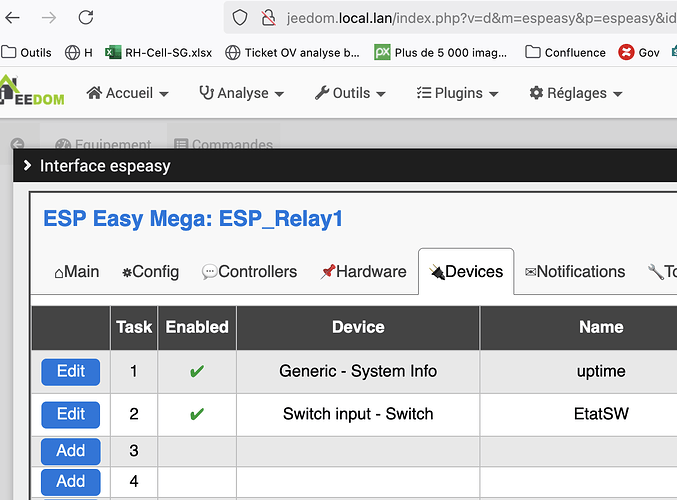Select the Devices tab
This screenshot has width=677, height=500.
[466, 272]
